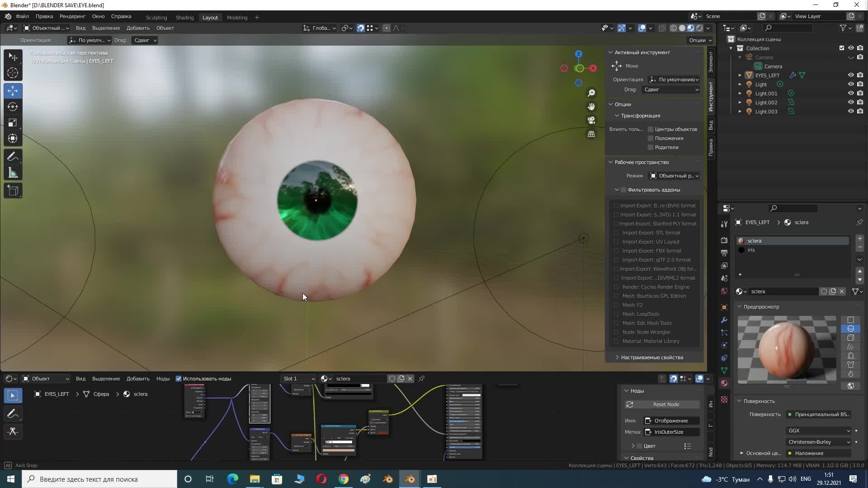
Task: Open Google Chrome from the taskbar
Action: (344, 479)
